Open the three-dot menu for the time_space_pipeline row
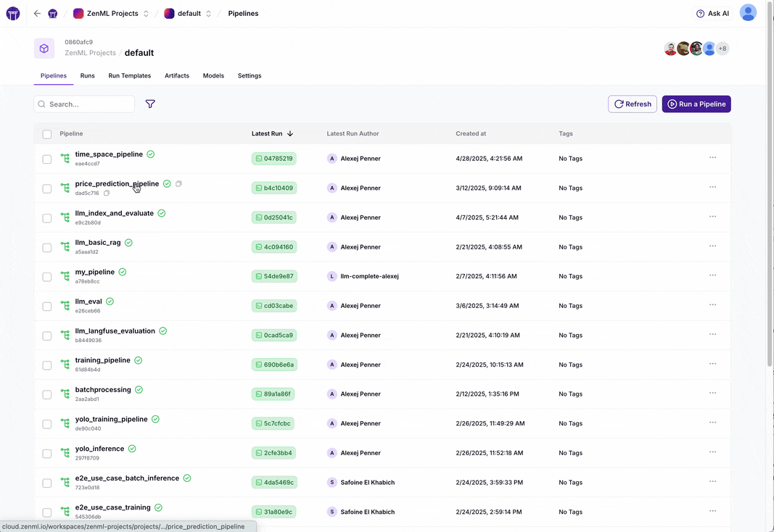 tap(712, 158)
